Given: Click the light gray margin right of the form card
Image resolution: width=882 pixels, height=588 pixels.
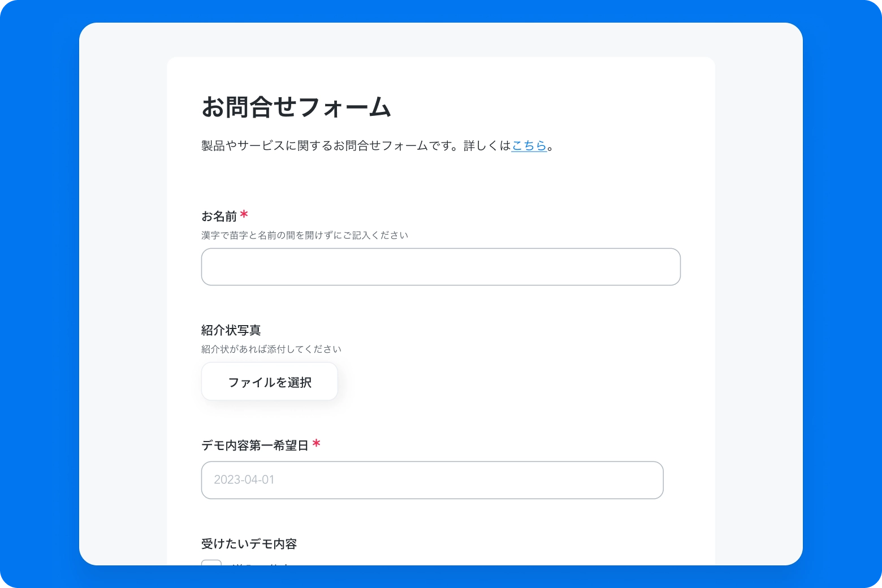Looking at the screenshot, I should click(x=759, y=294).
